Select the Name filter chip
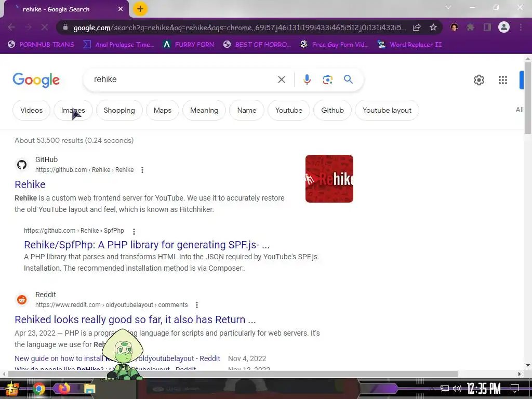Viewport: 532px width, 399px height. [247, 110]
